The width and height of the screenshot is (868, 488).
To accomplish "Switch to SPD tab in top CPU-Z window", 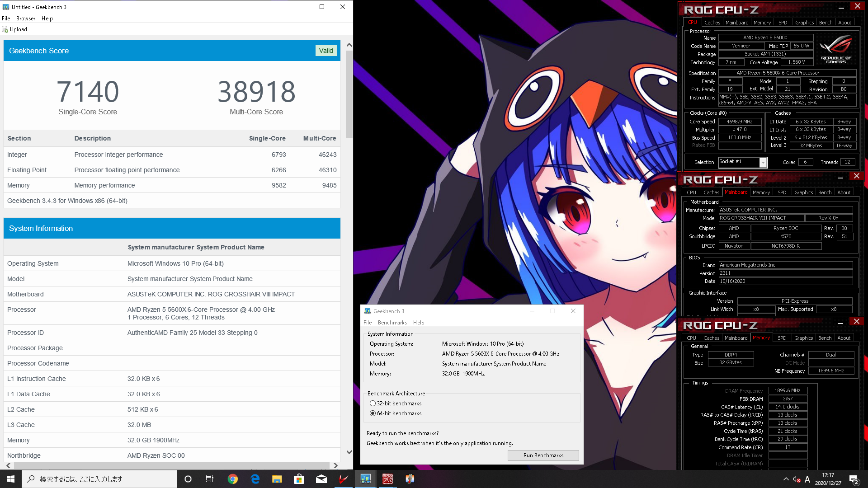I will (783, 23).
